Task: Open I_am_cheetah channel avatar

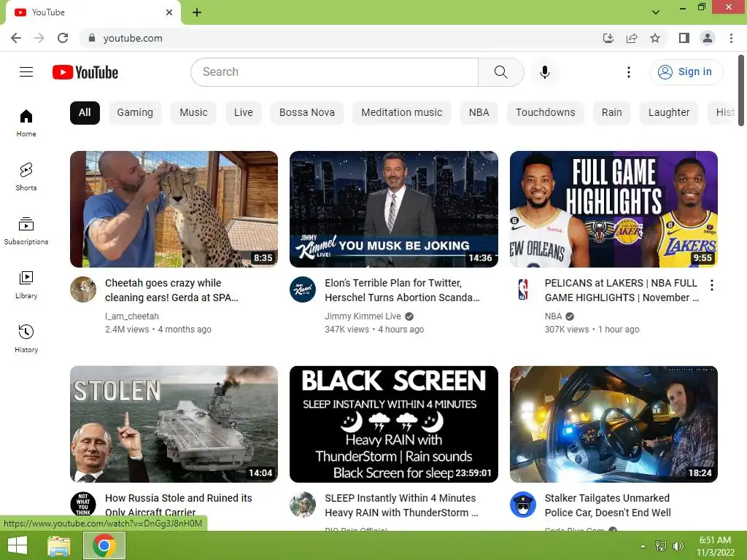Action: [83, 289]
